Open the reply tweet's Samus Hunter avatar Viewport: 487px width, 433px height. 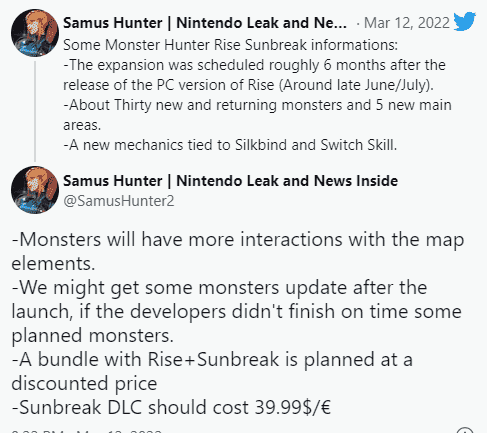[35, 190]
